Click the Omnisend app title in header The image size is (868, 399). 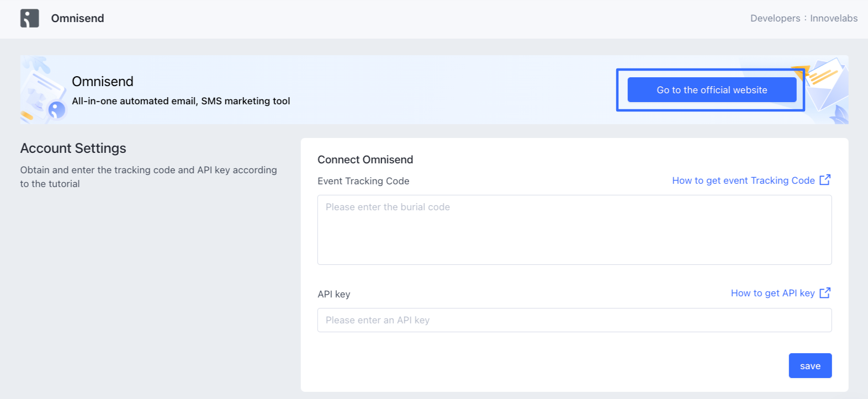[77, 18]
